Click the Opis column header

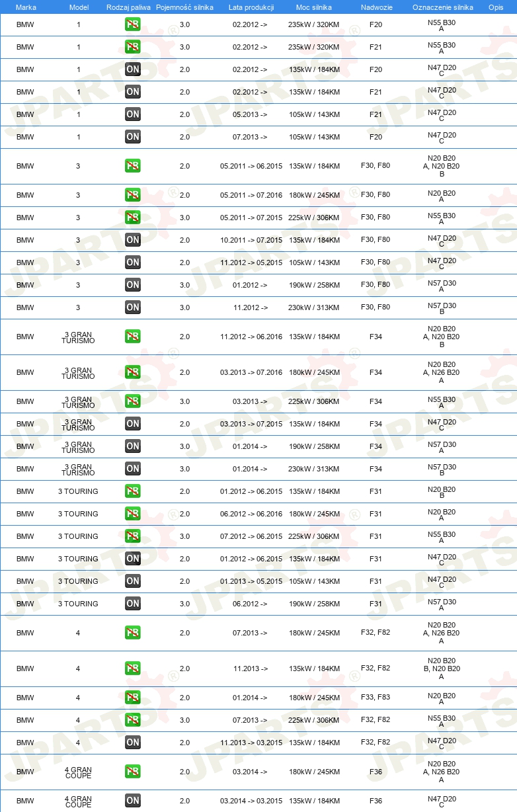(496, 7)
